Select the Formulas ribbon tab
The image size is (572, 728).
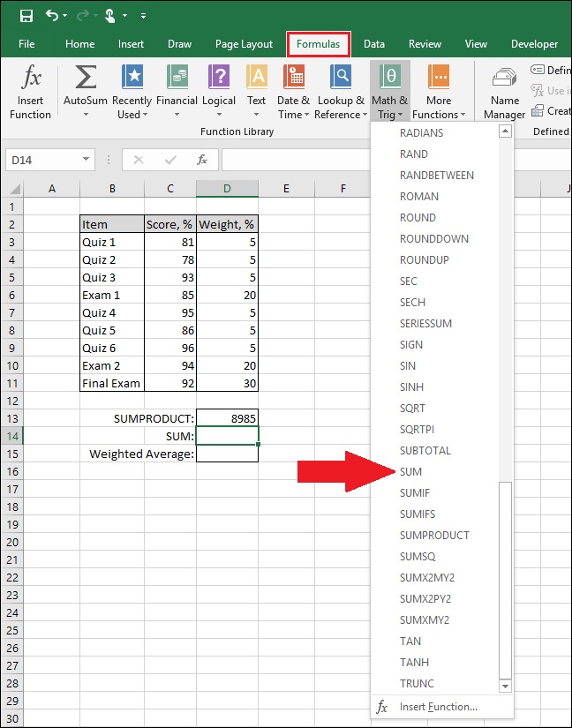click(x=319, y=44)
